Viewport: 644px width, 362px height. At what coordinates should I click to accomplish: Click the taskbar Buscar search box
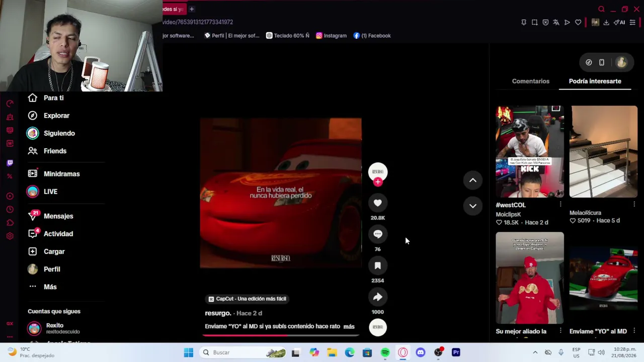click(x=243, y=352)
